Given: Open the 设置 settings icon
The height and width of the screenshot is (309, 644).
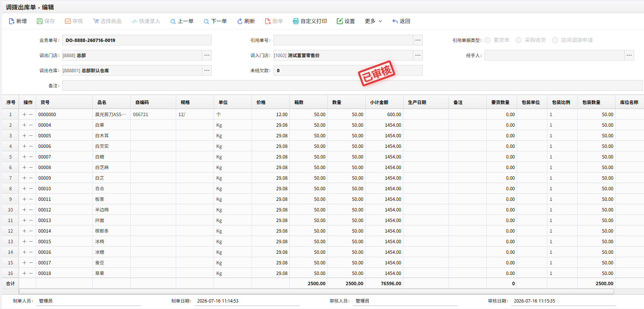Looking at the screenshot, I should (340, 21).
